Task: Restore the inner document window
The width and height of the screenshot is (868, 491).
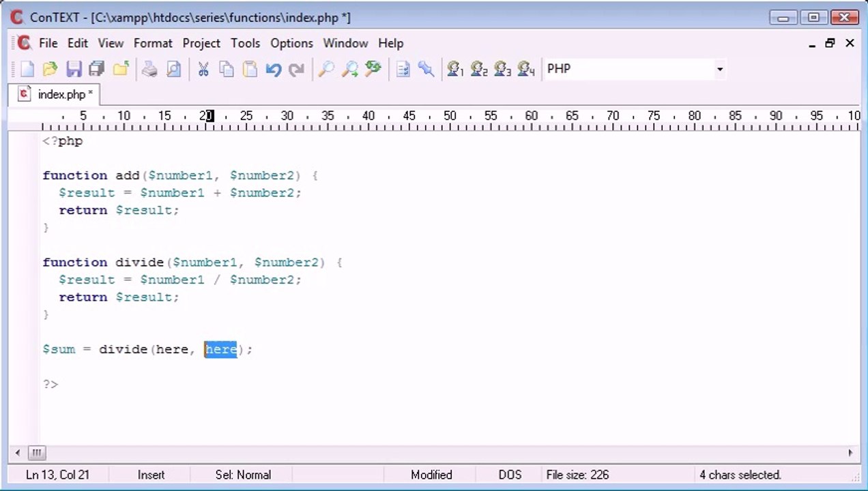Action: (x=830, y=43)
